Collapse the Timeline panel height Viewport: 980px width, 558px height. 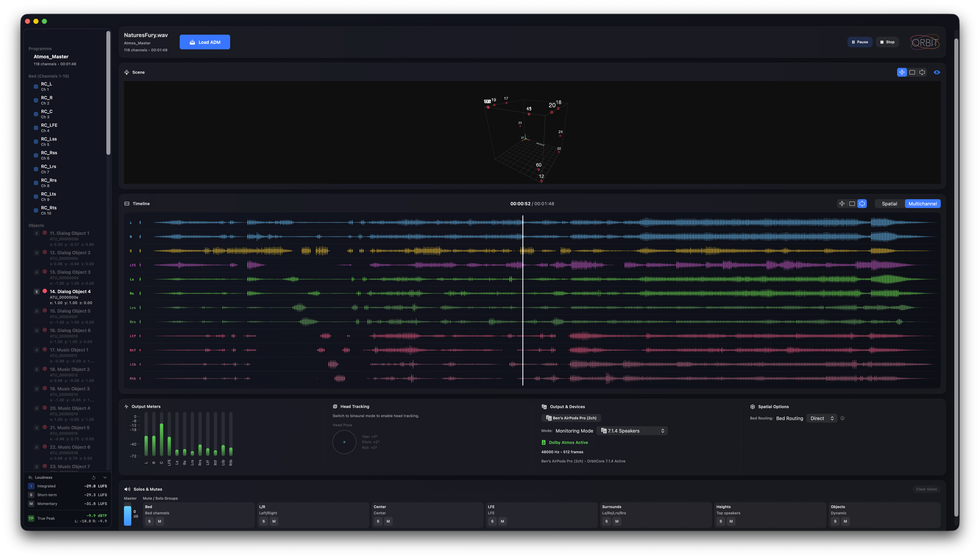[x=842, y=203]
